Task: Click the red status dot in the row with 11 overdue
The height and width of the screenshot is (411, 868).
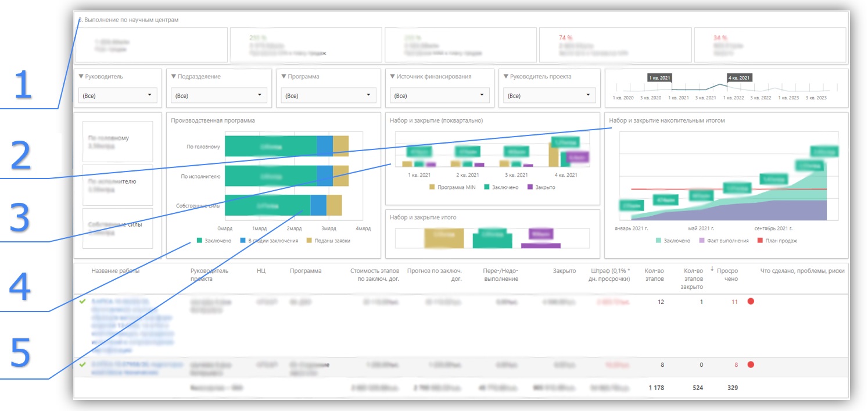Action: (x=751, y=302)
